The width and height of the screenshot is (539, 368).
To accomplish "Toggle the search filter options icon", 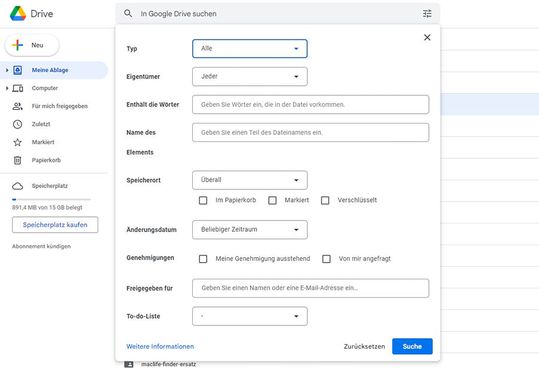I will coord(427,14).
